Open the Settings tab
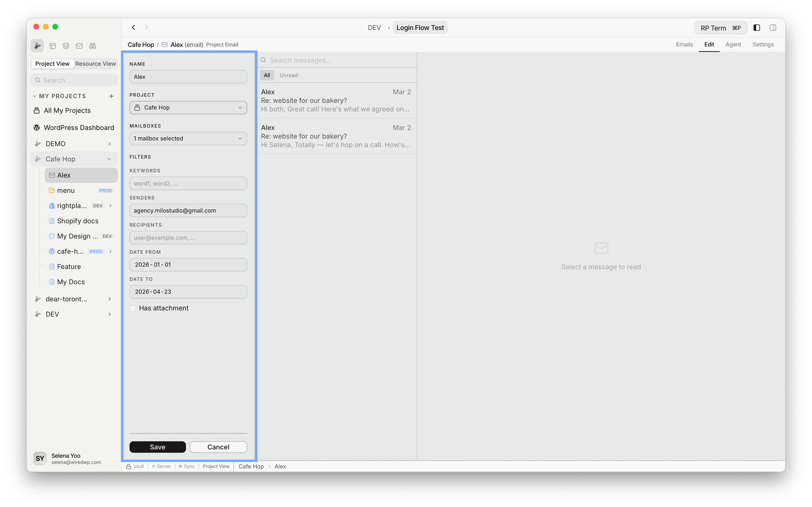The image size is (812, 507). tap(763, 45)
